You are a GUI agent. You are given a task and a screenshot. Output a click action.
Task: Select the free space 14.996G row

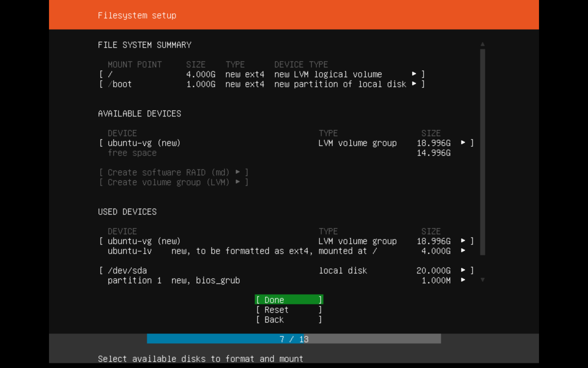[x=279, y=153]
